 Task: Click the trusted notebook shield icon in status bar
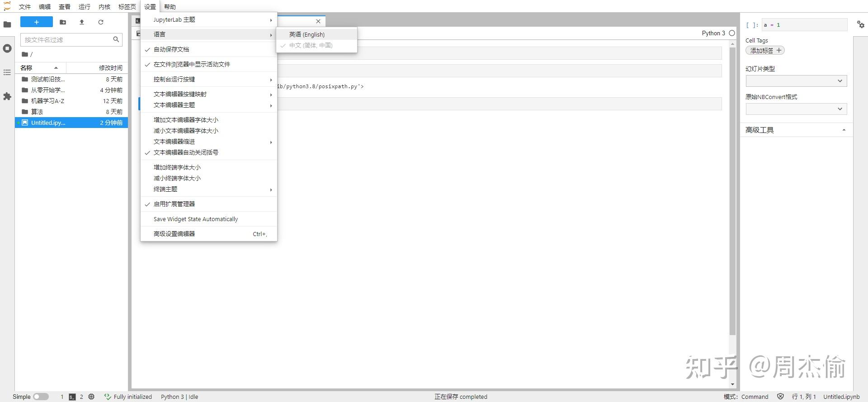coord(780,397)
